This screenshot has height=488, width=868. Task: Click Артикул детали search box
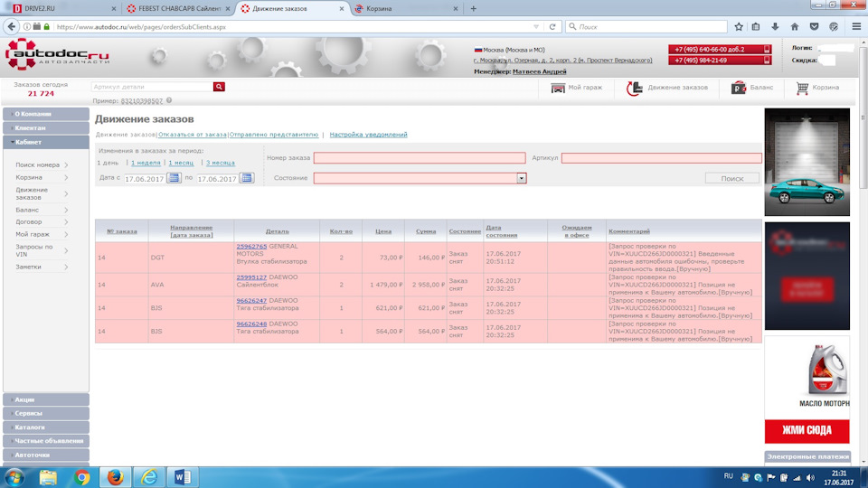click(152, 87)
